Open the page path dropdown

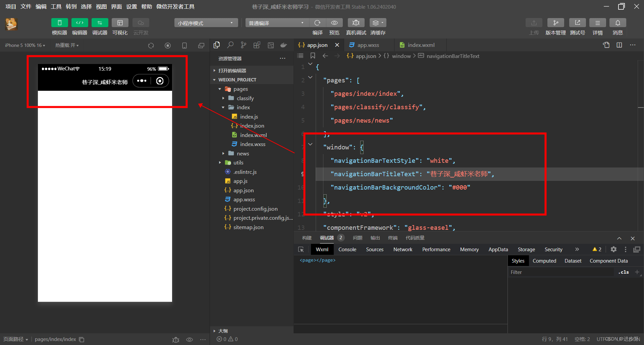(15, 339)
